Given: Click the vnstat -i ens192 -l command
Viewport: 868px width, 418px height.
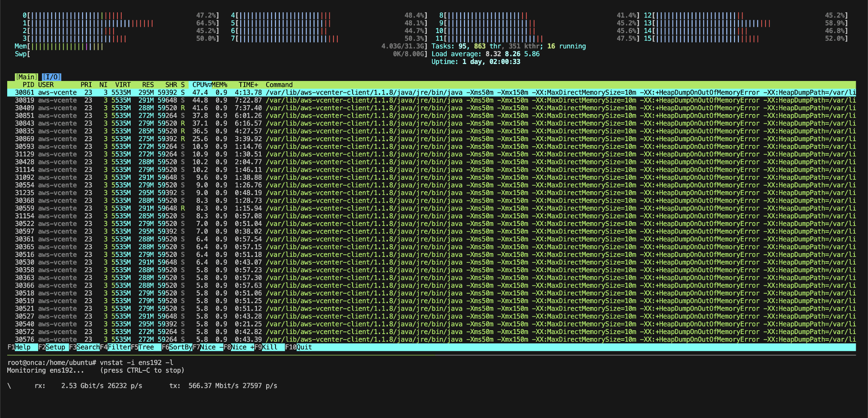Looking at the screenshot, I should click(136, 362).
